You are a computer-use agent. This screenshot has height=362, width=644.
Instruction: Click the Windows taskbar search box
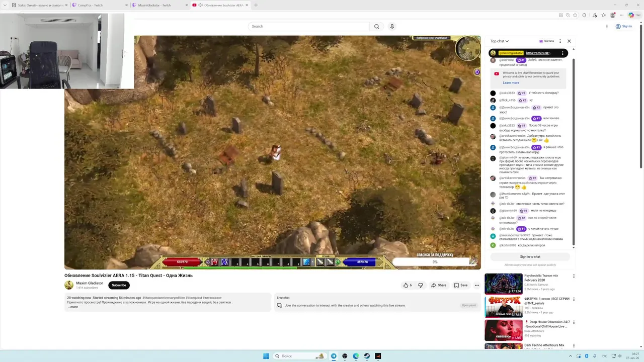tap(299, 356)
